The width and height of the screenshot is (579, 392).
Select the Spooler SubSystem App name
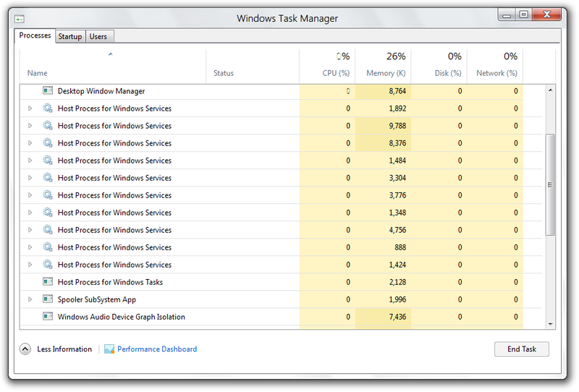pos(97,299)
